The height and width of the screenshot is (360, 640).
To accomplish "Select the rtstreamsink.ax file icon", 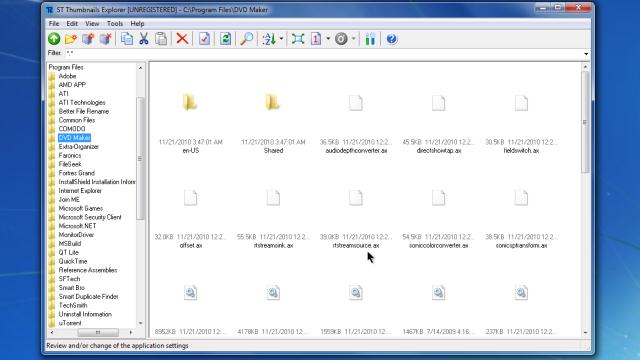I will [273, 198].
